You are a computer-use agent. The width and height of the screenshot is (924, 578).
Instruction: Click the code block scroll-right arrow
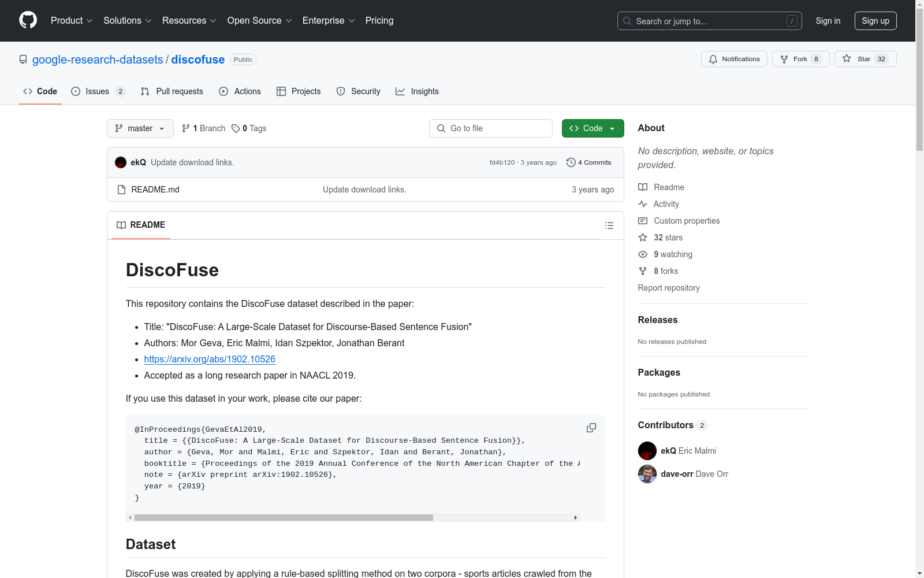(x=576, y=518)
